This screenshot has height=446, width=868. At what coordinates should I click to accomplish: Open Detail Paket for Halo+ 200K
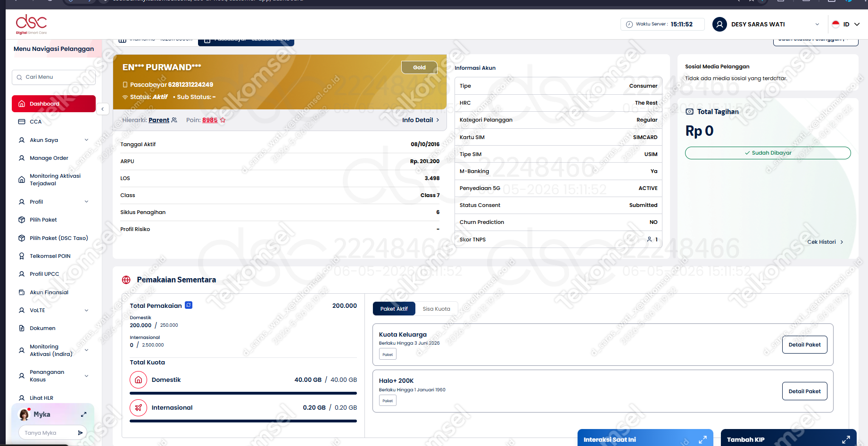point(805,391)
